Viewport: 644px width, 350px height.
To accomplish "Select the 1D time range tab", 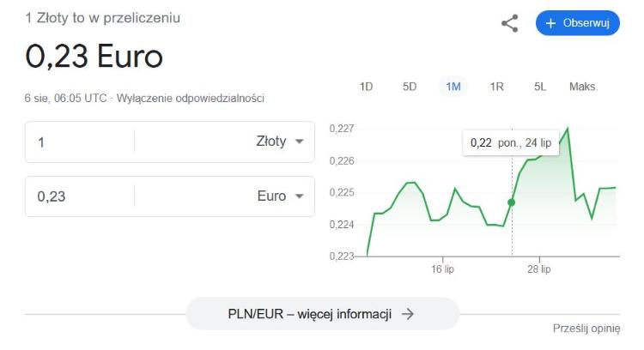I will 366,87.
